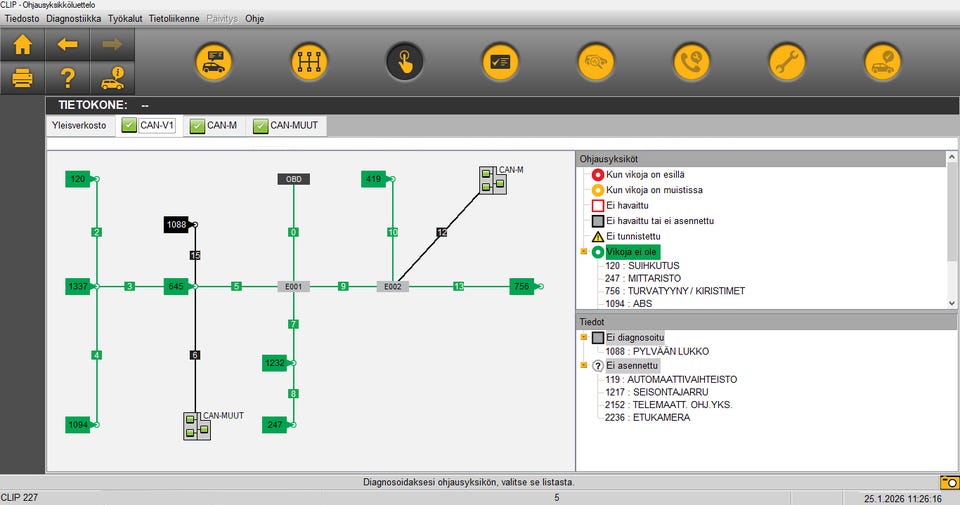Select 'Ei havaittu' legend item
960x505 pixels.
[627, 205]
